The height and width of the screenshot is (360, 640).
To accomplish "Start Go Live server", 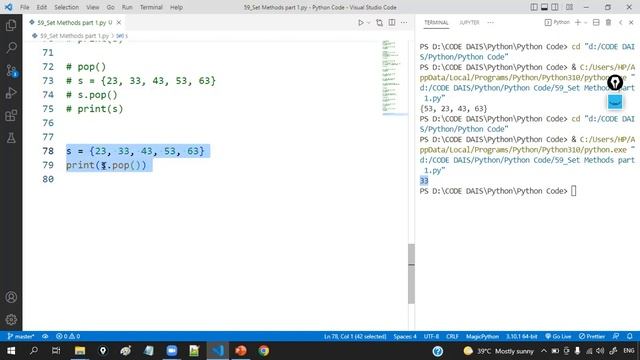I will (x=558, y=336).
